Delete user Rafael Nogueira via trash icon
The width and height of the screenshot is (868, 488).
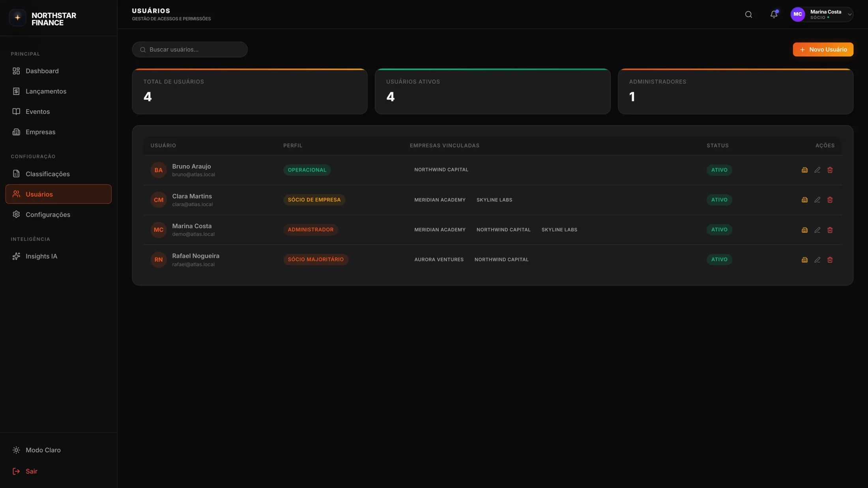[x=830, y=260]
